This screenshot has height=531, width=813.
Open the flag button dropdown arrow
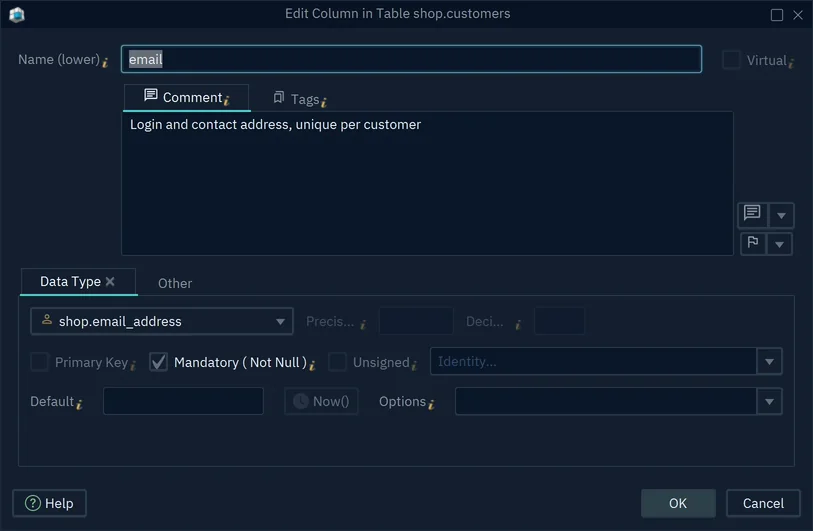pos(779,244)
